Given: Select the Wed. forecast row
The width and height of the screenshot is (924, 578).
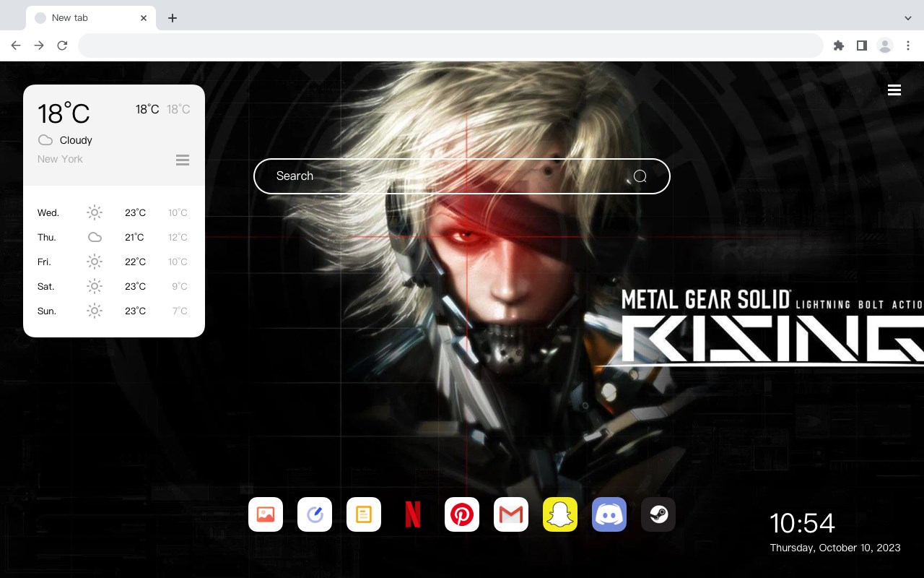Looking at the screenshot, I should pos(113,212).
